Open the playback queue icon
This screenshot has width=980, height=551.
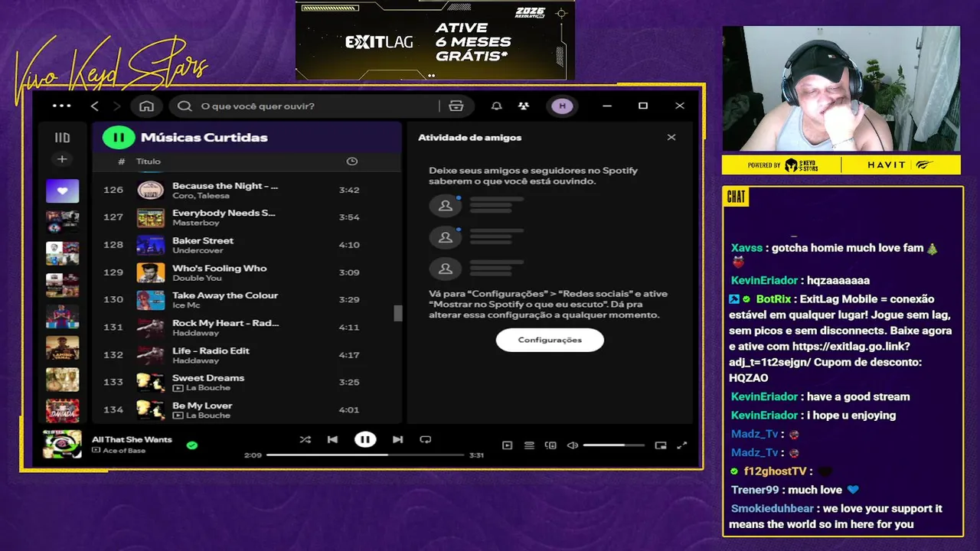(x=529, y=445)
